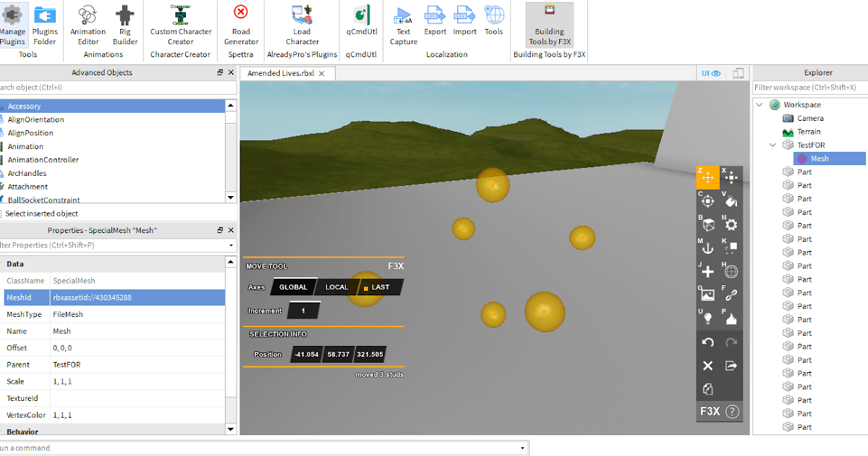Select the F3X Move tool
Image resolution: width=868 pixels, height=456 pixels.
tap(708, 177)
